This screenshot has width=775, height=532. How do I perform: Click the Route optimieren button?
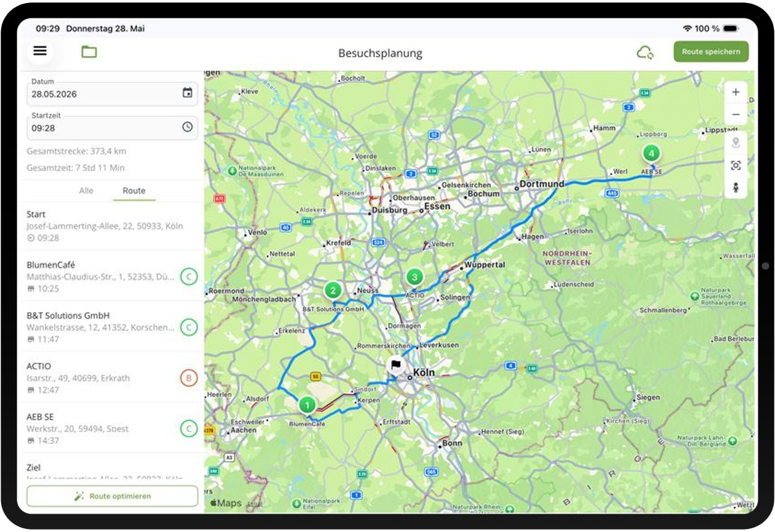[x=113, y=496]
